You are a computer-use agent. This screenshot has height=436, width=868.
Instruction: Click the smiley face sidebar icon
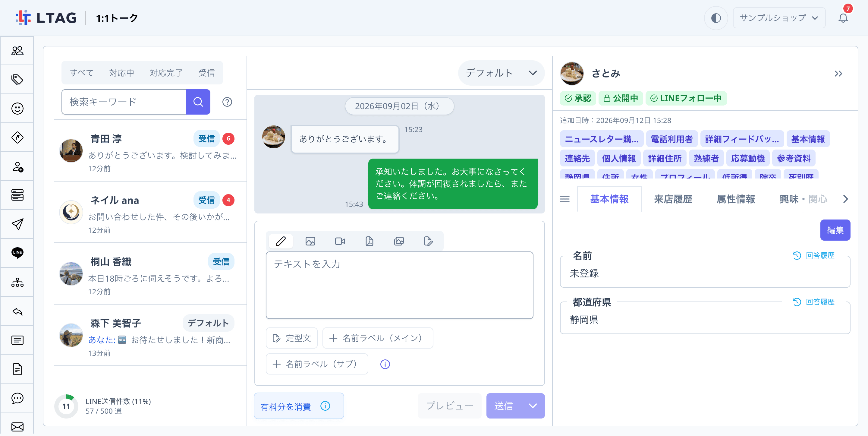pos(17,109)
